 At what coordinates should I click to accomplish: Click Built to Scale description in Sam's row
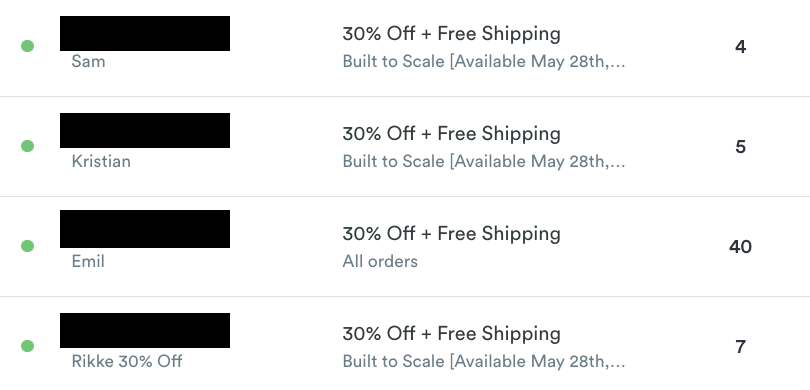tap(484, 61)
